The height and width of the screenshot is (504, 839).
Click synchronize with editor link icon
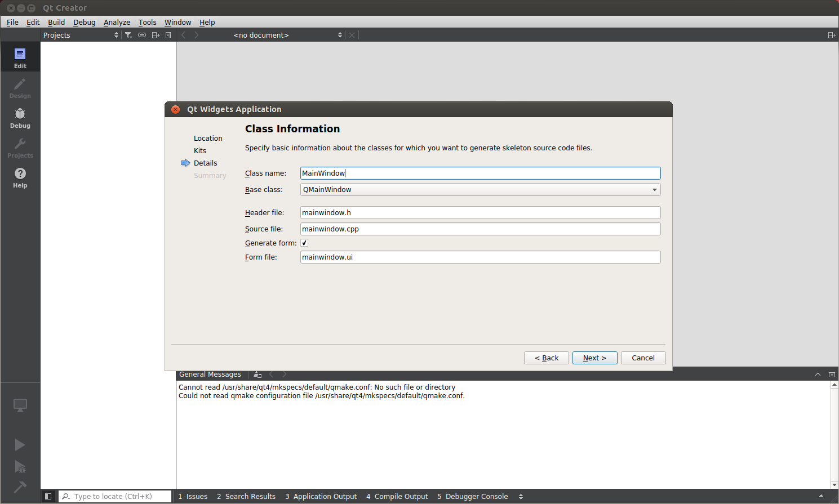pos(142,35)
